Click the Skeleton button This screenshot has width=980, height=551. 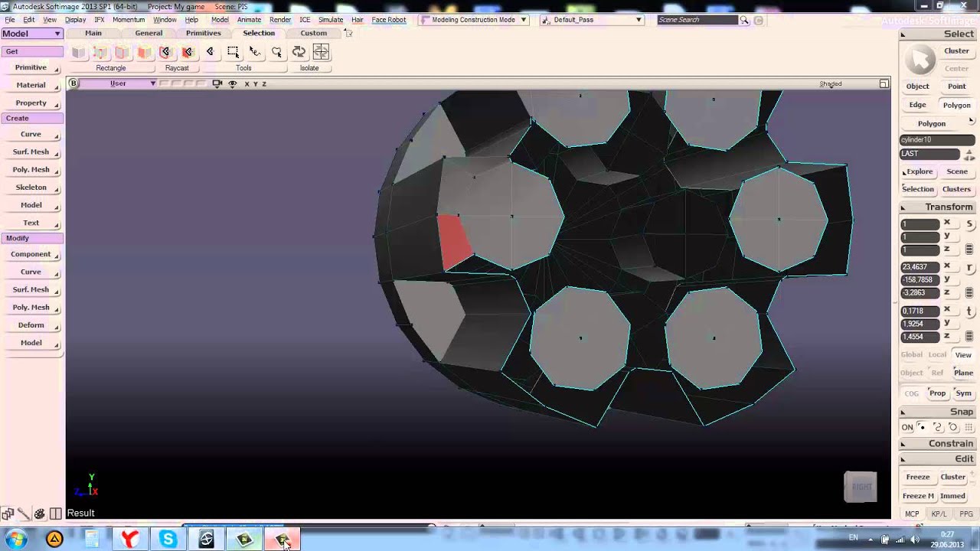click(31, 187)
